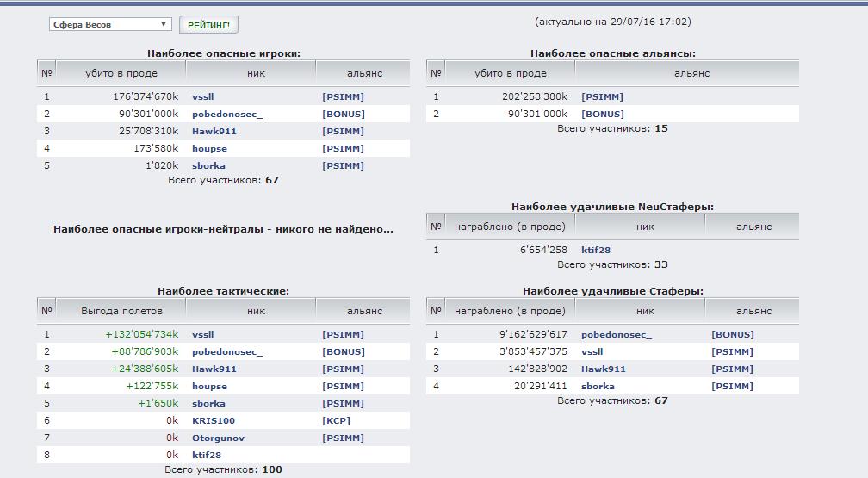Open houpse in the most tactical table
This screenshot has height=478, width=868.
(x=209, y=387)
